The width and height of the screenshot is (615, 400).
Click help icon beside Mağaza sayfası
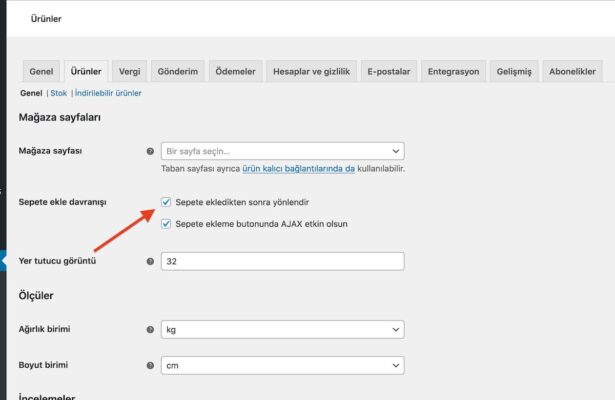click(x=150, y=151)
